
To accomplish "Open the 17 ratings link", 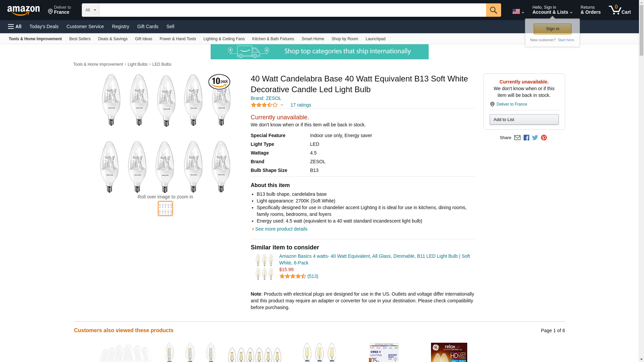I will (301, 105).
